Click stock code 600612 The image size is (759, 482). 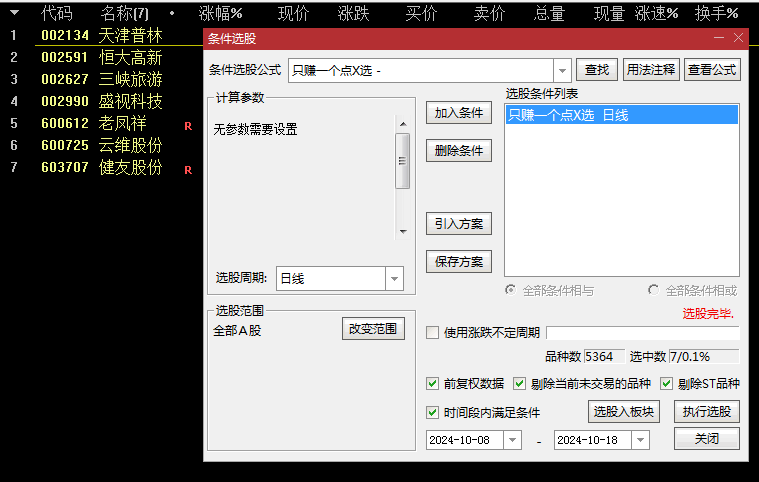(65, 123)
